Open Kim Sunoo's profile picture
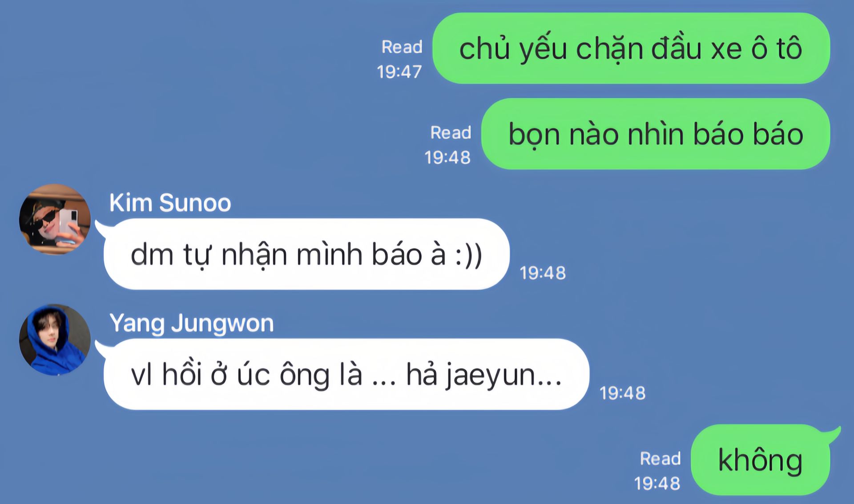This screenshot has width=854, height=504. coord(55,219)
